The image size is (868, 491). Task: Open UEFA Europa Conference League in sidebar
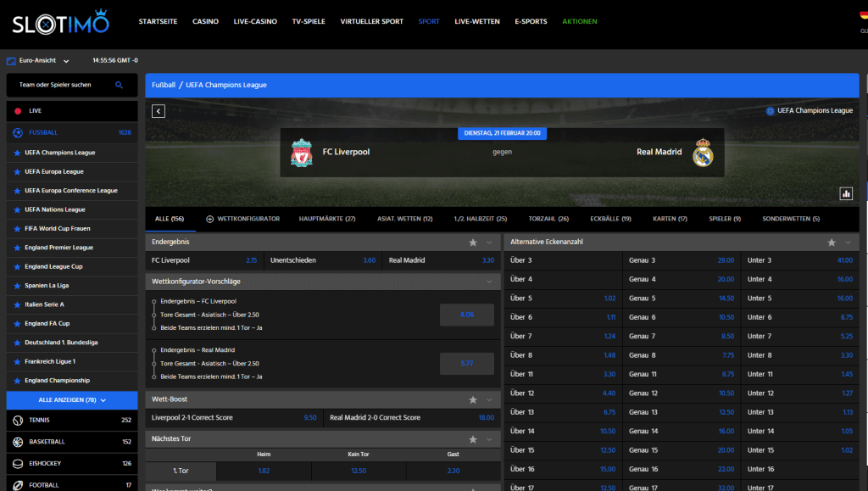pyautogui.click(x=71, y=191)
